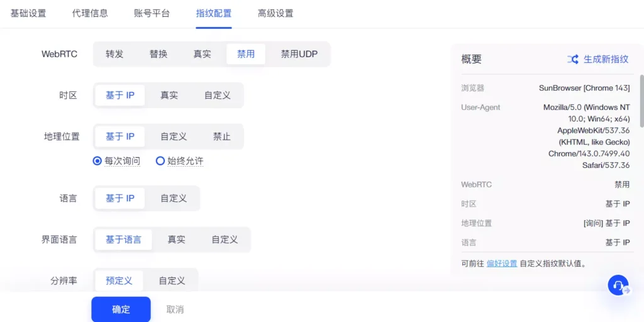
Task: Select 自定义 for resolution
Action: click(172, 280)
